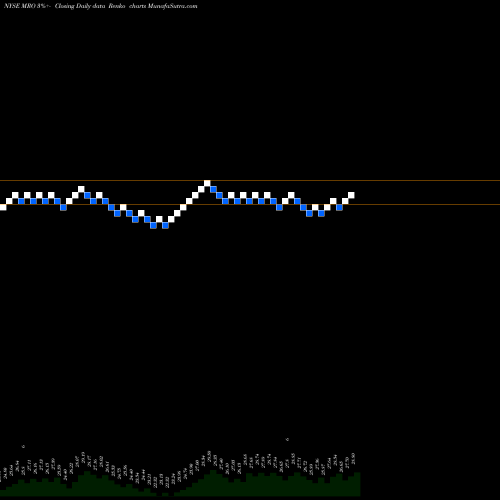Click the 'MunafaSutra.com' text in the header

(x=173, y=6)
